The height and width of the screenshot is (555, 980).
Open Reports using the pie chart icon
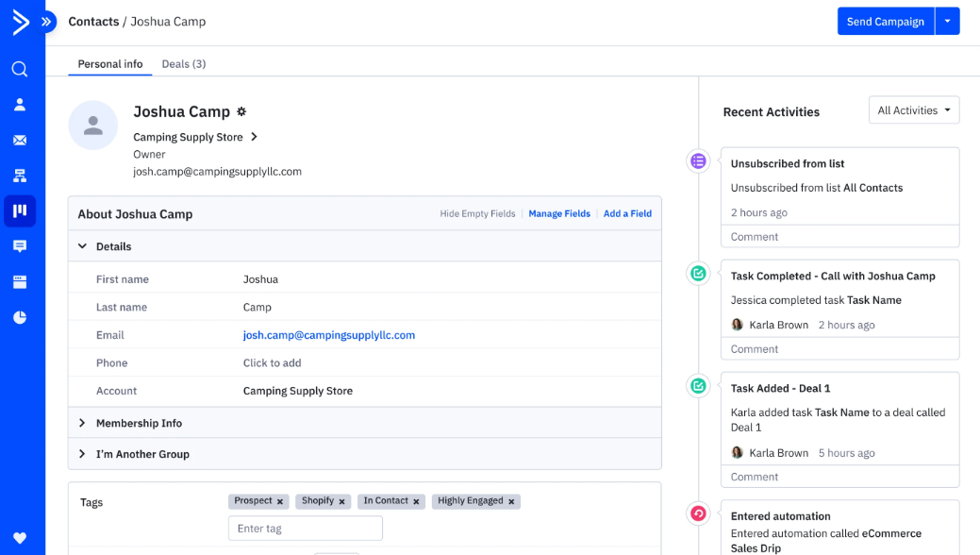coord(21,318)
